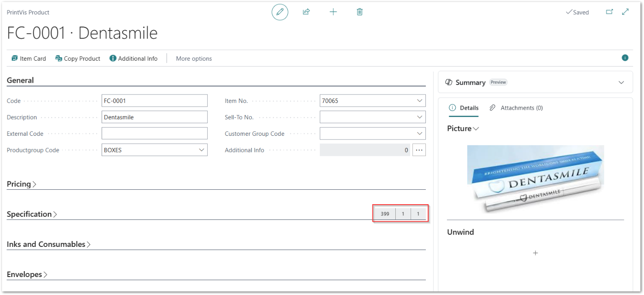
Task: Open More options menu
Action: 194,58
